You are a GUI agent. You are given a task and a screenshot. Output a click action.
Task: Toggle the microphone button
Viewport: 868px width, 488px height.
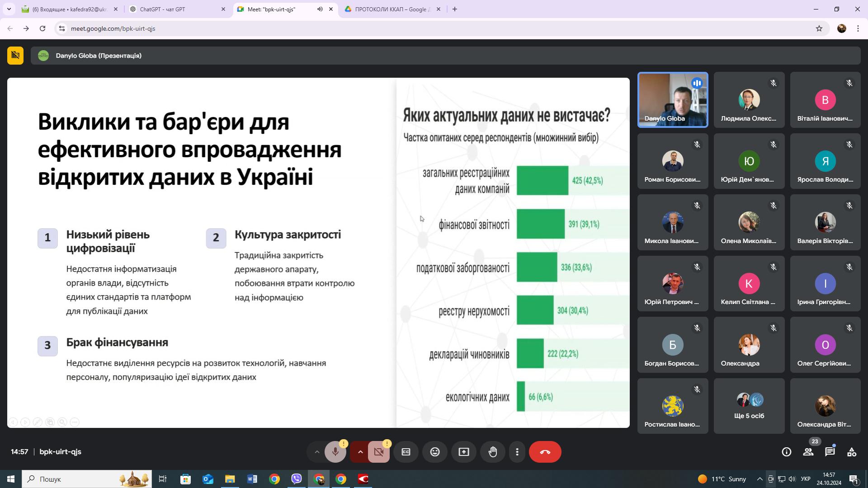click(335, 452)
